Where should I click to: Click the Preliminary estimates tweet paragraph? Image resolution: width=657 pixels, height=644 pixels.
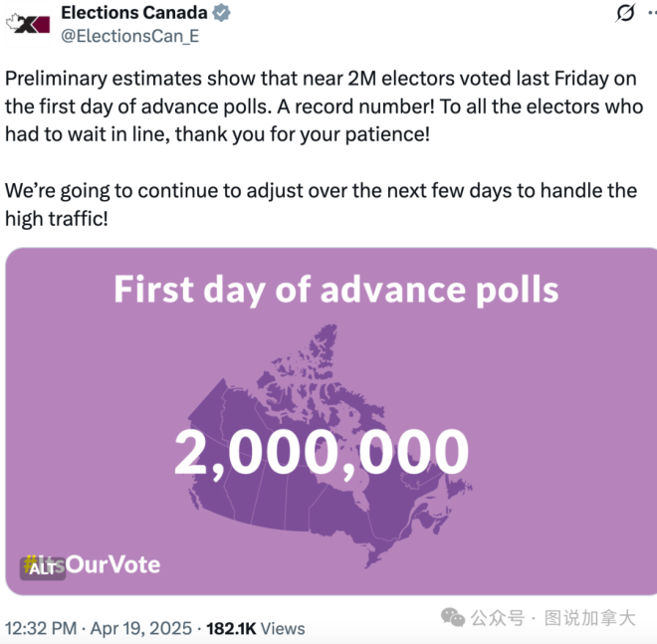point(324,107)
